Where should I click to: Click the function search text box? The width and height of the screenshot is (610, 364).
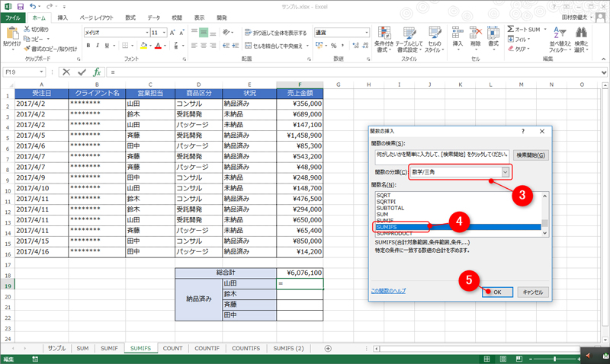tap(442, 158)
